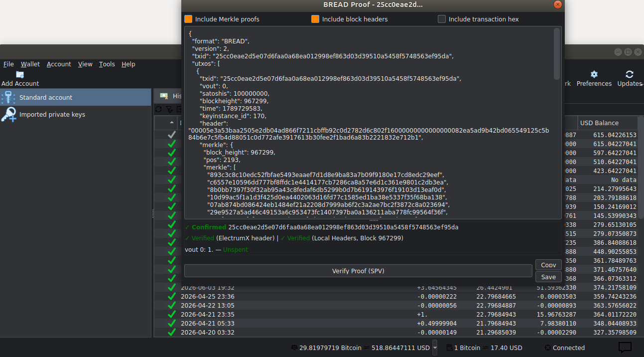Click the "format": "BREAD" line in JSON
The width and height of the screenshot is (644, 357).
pos(221,41)
